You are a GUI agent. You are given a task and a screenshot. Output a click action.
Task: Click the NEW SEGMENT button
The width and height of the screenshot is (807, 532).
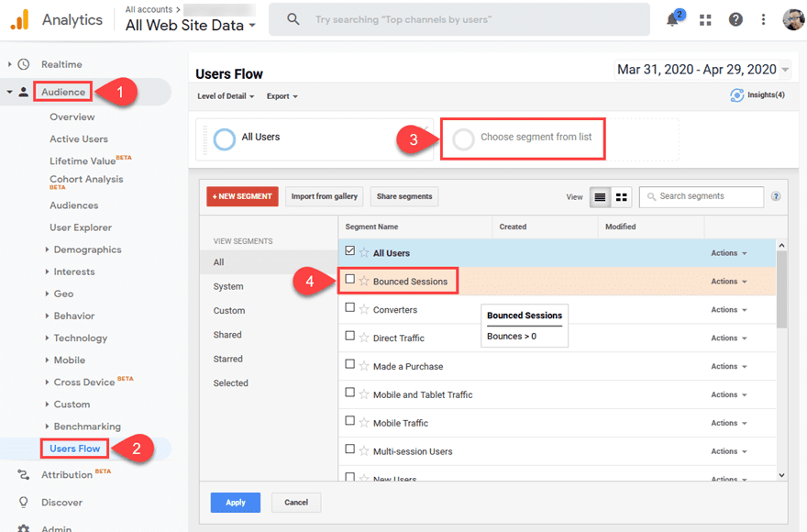coord(240,196)
